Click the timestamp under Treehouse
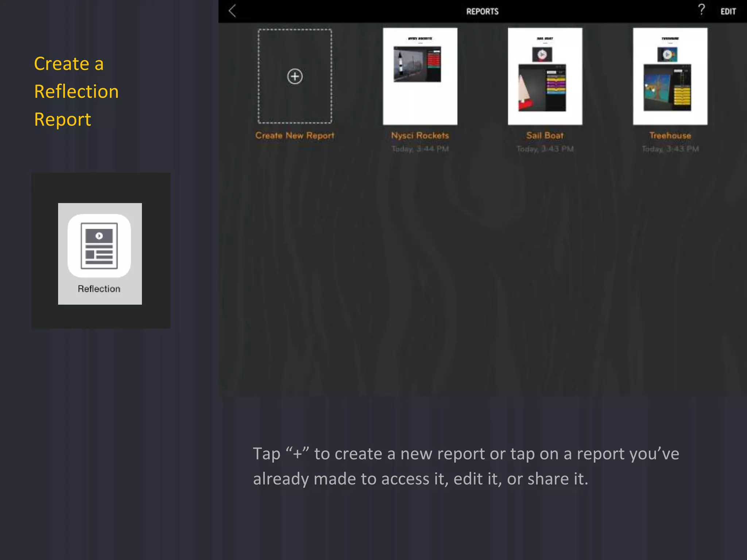Screen dimensions: 747x560 670,149
